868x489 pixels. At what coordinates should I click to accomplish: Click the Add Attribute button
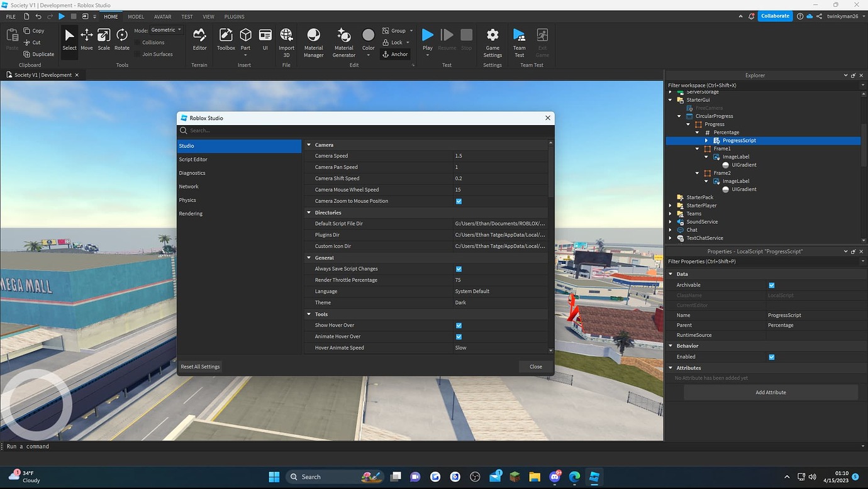(771, 392)
